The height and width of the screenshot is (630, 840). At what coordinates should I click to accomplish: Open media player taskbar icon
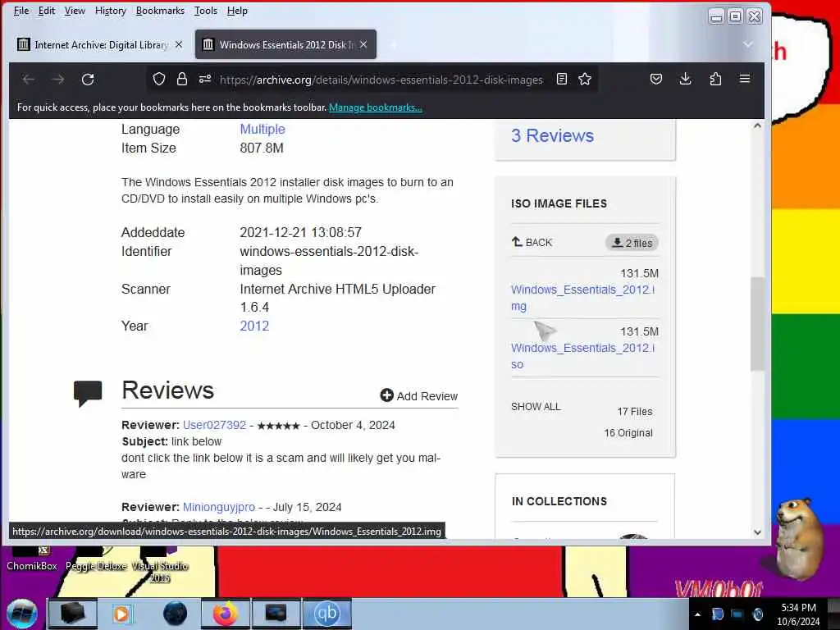122,614
